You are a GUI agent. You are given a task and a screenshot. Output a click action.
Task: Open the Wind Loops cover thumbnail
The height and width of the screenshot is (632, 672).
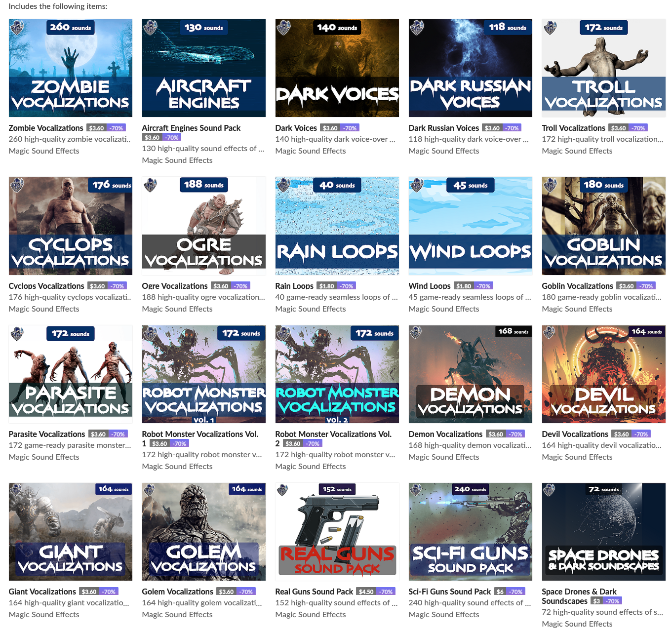(x=471, y=226)
